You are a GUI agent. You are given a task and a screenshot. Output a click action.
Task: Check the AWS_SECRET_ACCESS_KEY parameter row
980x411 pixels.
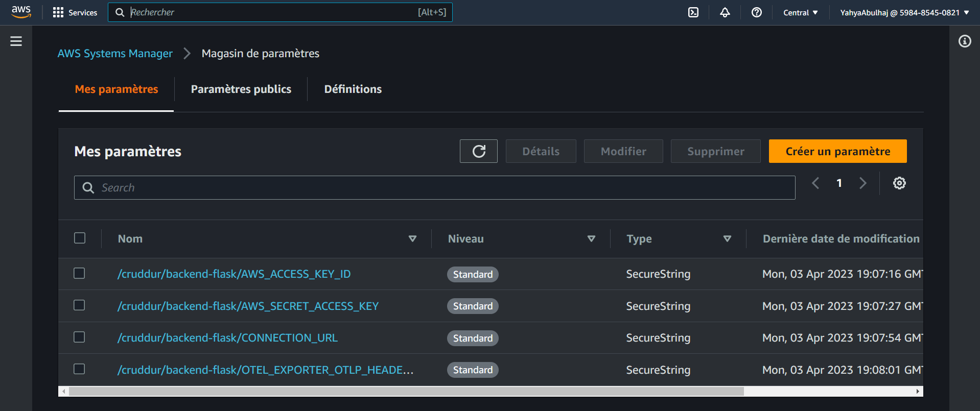click(x=79, y=305)
